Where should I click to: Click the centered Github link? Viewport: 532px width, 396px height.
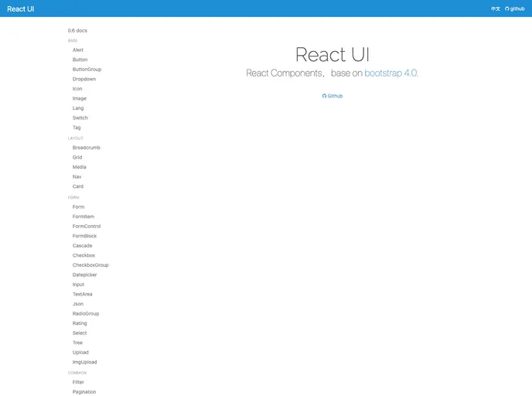332,96
